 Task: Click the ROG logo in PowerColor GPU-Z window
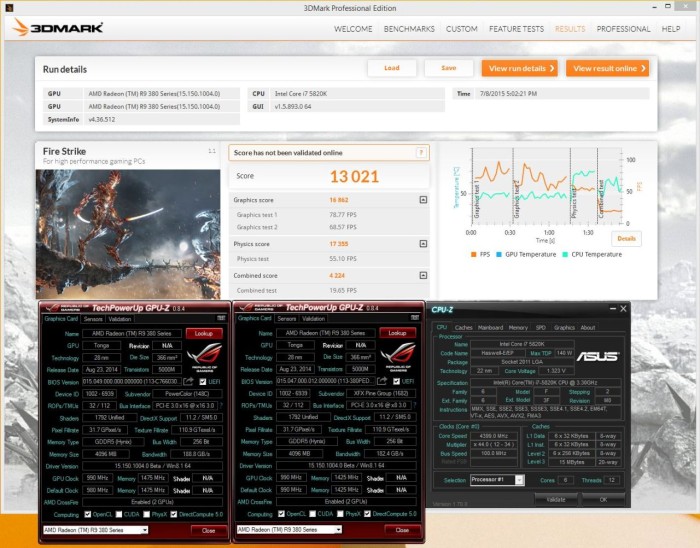point(204,357)
